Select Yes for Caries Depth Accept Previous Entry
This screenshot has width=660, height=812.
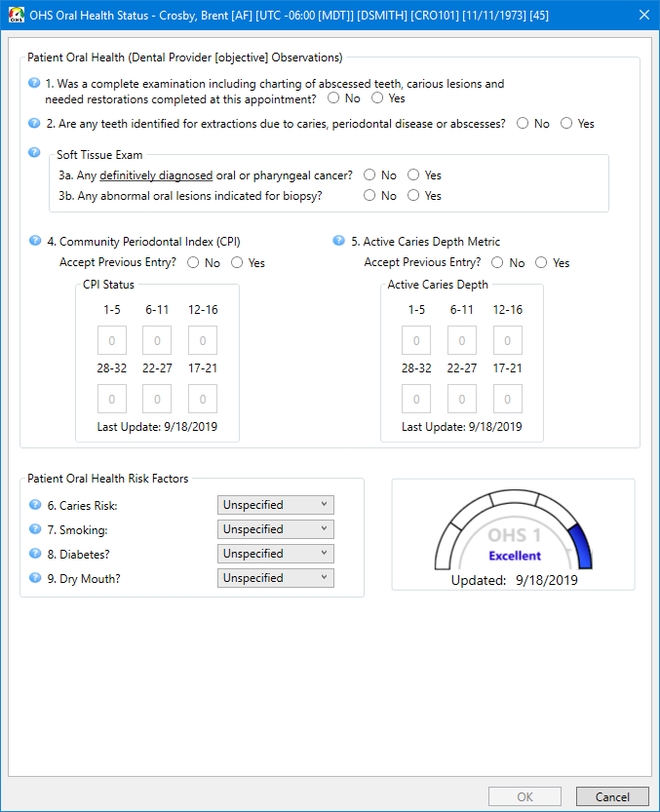tap(541, 262)
